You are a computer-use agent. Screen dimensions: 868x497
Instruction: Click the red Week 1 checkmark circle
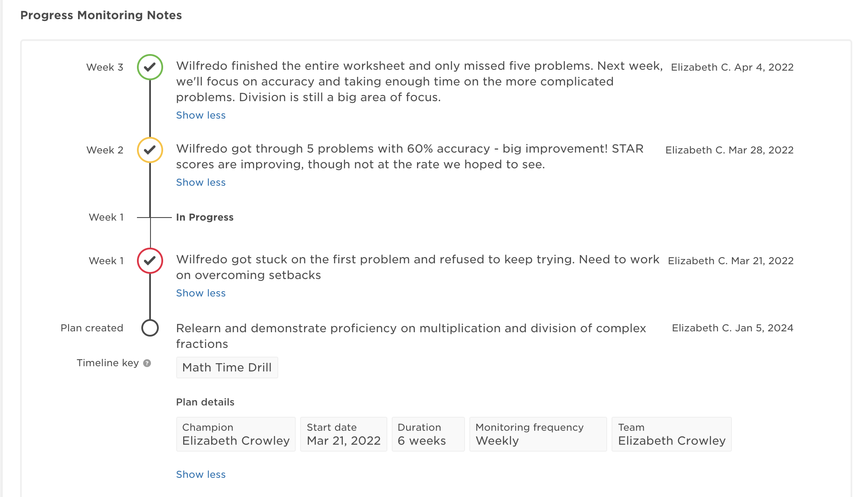click(x=150, y=261)
